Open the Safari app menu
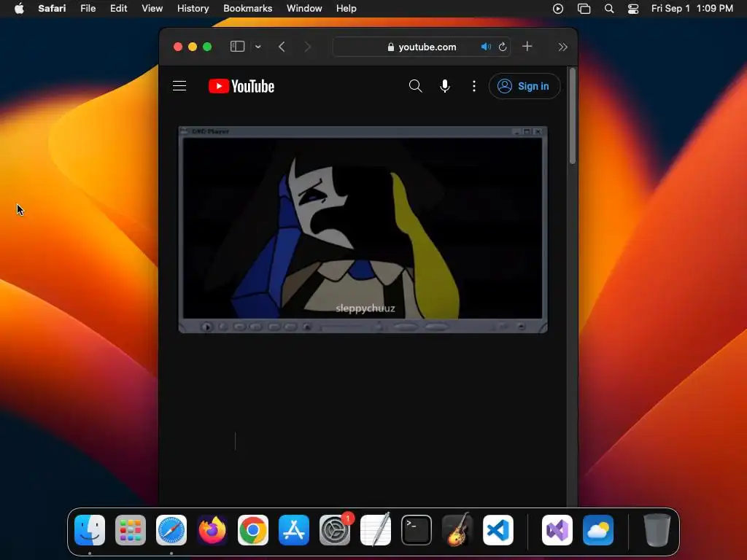747x560 pixels. point(52,8)
